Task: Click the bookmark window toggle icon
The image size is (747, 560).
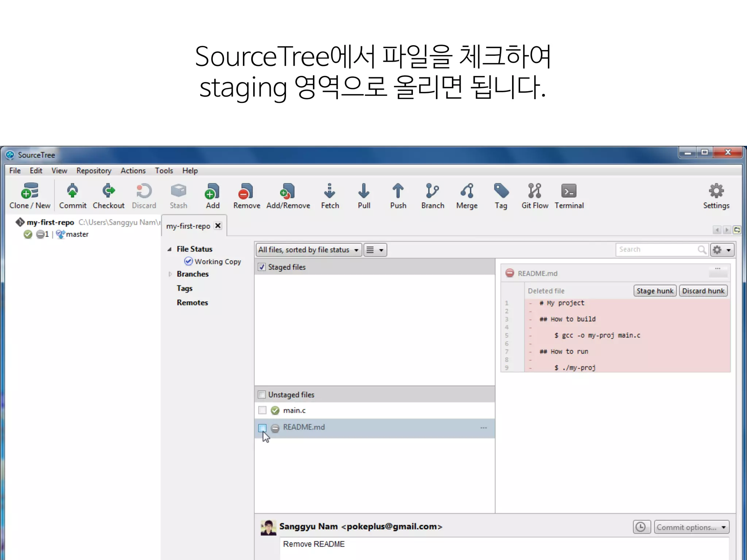Action: click(737, 230)
